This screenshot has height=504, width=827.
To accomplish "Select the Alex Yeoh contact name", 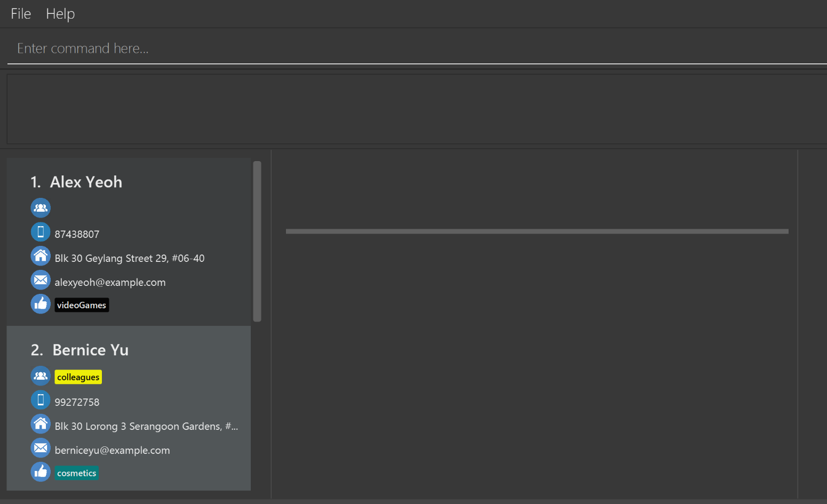I will 86,182.
